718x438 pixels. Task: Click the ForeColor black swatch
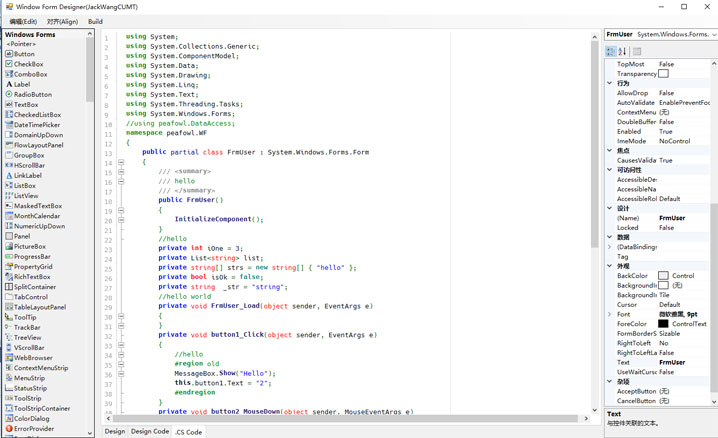click(x=663, y=324)
